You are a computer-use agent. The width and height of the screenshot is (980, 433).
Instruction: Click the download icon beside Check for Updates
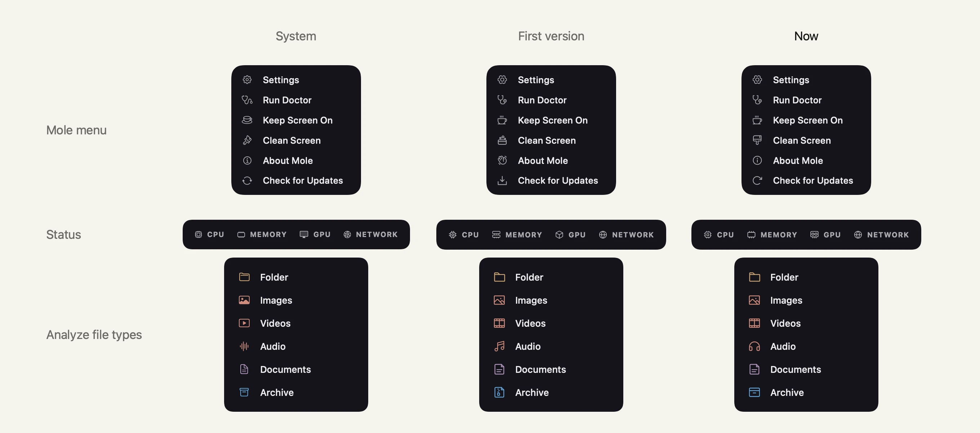click(502, 180)
